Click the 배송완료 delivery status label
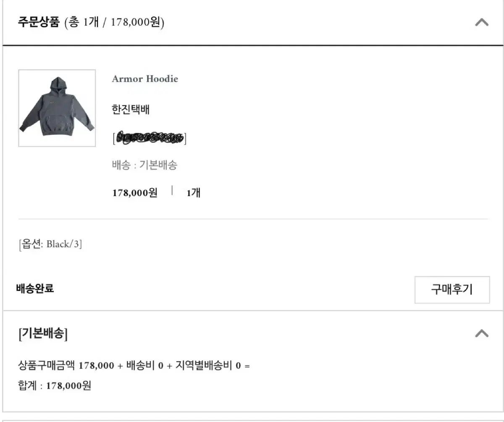 pos(35,289)
